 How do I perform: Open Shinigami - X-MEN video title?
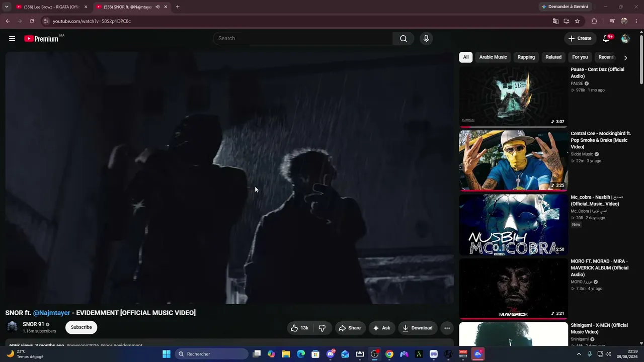tap(599, 329)
